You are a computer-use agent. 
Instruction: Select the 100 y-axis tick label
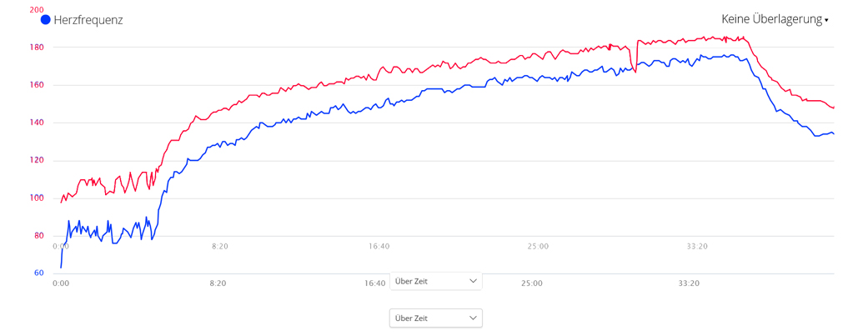tap(37, 198)
